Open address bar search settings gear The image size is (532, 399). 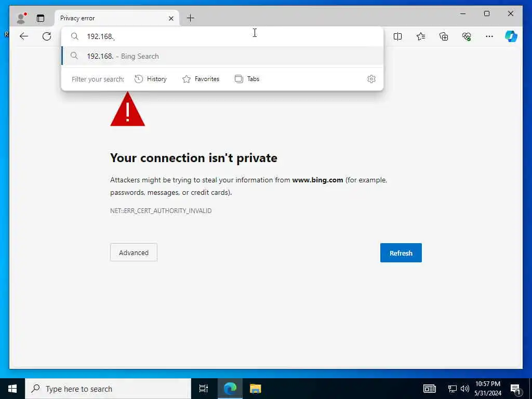click(x=371, y=79)
